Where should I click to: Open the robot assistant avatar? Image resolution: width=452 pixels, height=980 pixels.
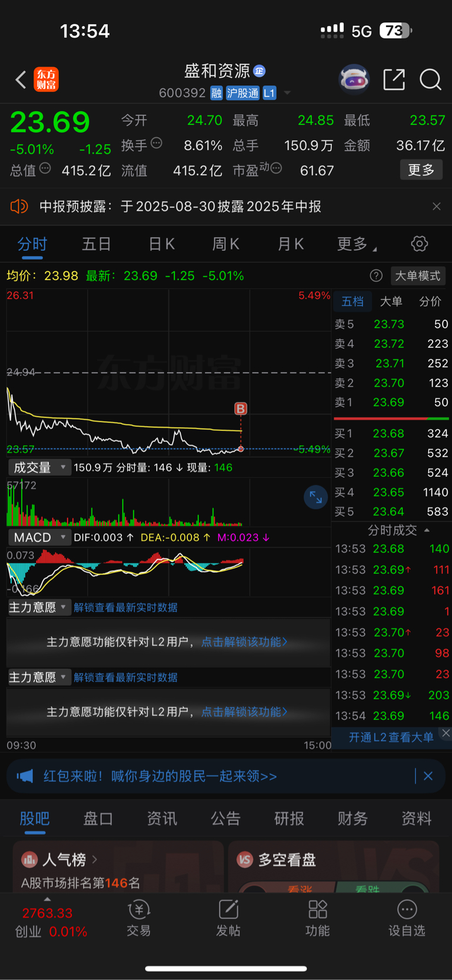click(354, 79)
